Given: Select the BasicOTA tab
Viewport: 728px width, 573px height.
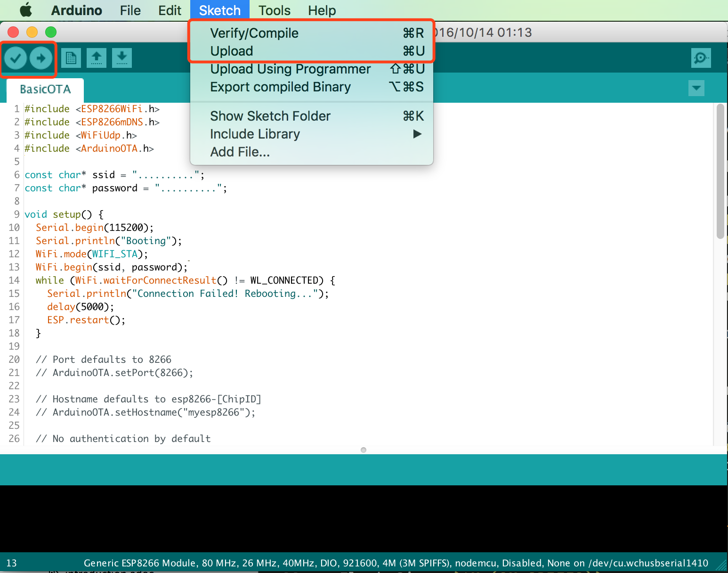Looking at the screenshot, I should (45, 90).
